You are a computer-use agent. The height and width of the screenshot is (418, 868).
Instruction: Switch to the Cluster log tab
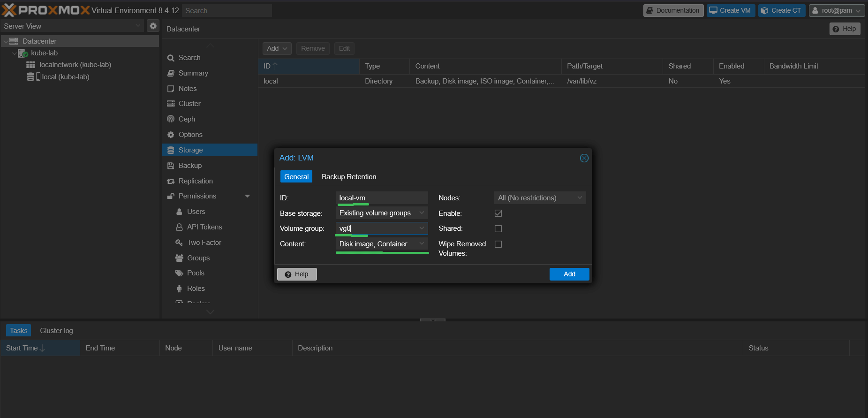click(x=56, y=331)
